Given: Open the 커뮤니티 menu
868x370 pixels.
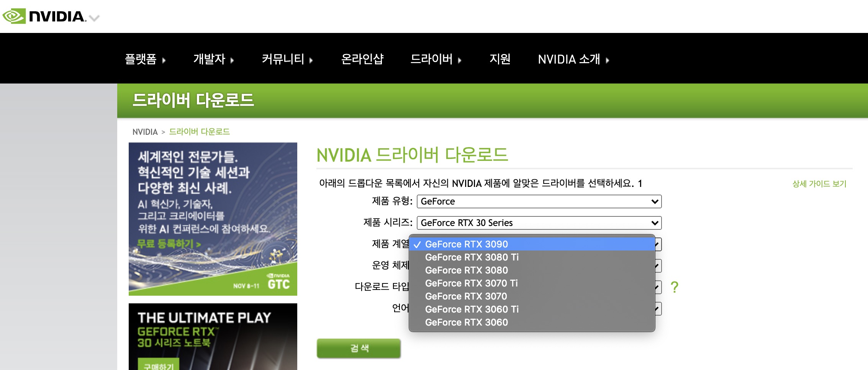Looking at the screenshot, I should click(x=287, y=59).
